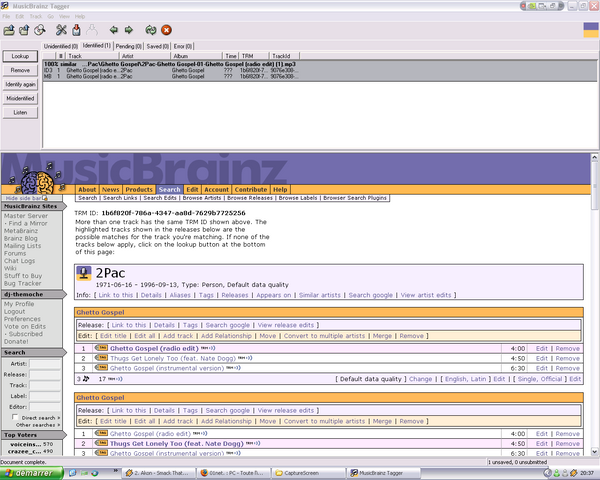The height and width of the screenshot is (480, 600).
Task: Click the Misidentified button
Action: point(20,98)
